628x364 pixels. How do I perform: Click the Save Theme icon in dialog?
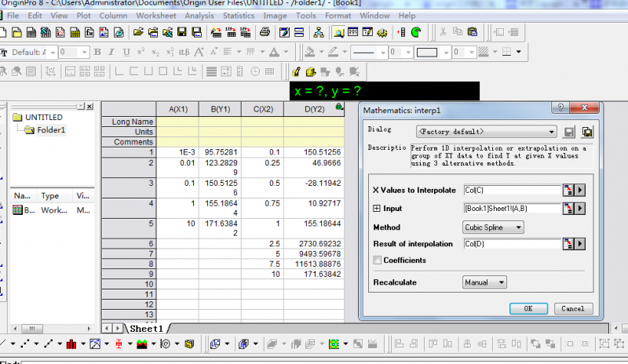(570, 132)
